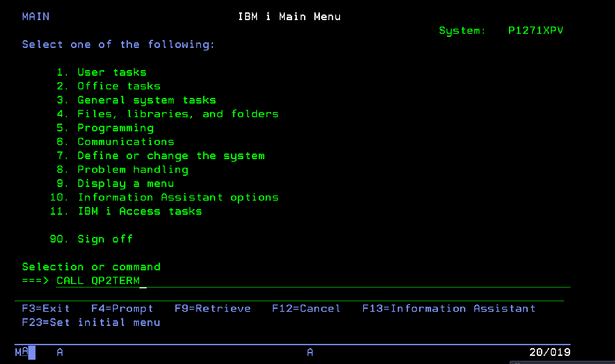Click Information Assistant options entry
Viewport: 615px width, 364px height.
(178, 197)
